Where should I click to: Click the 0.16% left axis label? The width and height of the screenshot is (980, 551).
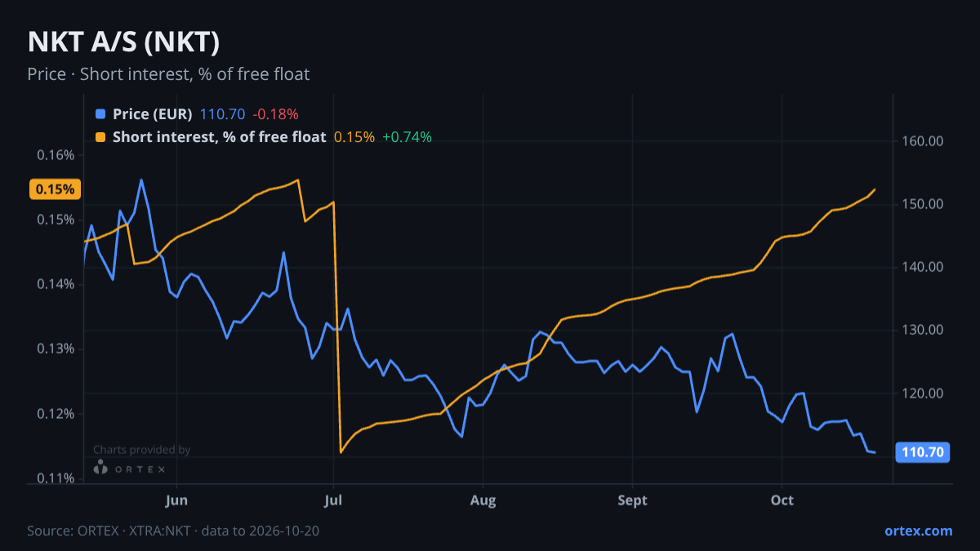coord(56,155)
